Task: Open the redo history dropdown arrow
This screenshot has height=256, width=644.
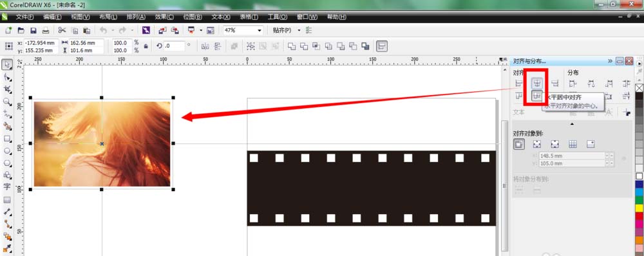Action: (132, 30)
